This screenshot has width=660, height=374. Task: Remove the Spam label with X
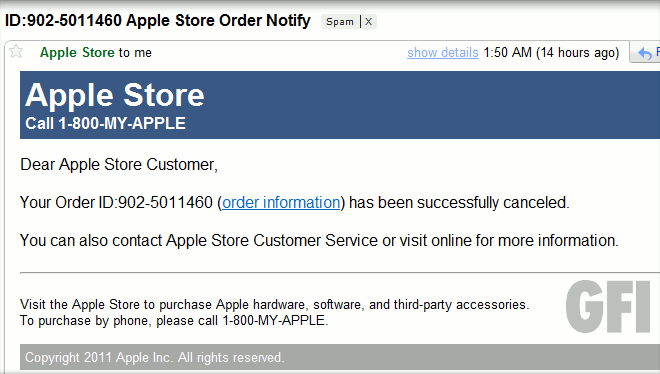pos(369,21)
